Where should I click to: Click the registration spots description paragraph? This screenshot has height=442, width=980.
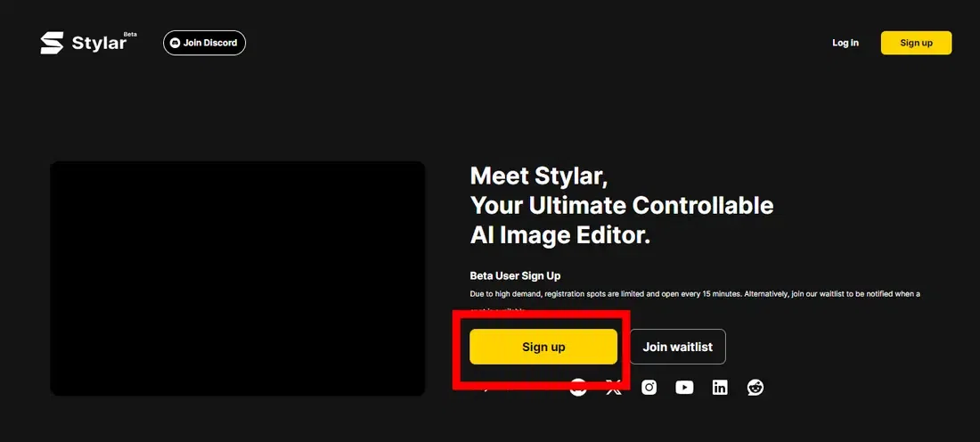click(695, 301)
